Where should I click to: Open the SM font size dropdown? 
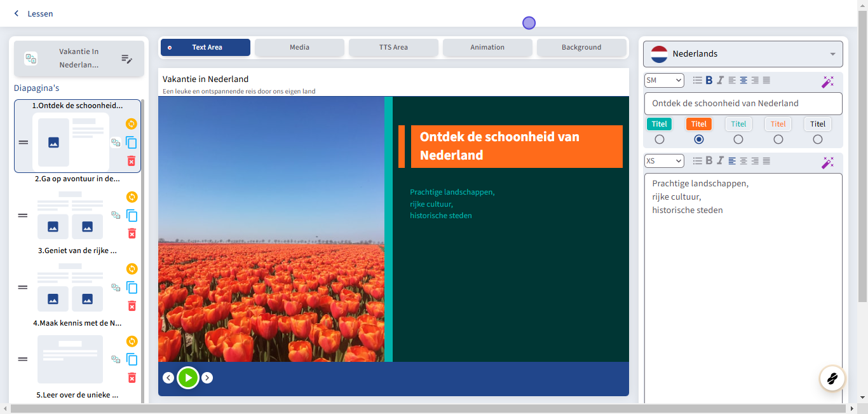point(664,80)
